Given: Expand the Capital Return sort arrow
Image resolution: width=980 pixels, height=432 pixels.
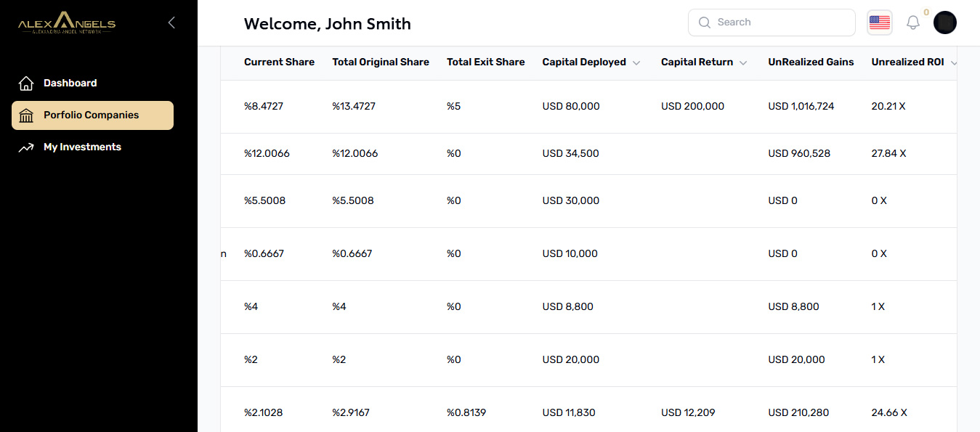Looking at the screenshot, I should click(x=743, y=63).
